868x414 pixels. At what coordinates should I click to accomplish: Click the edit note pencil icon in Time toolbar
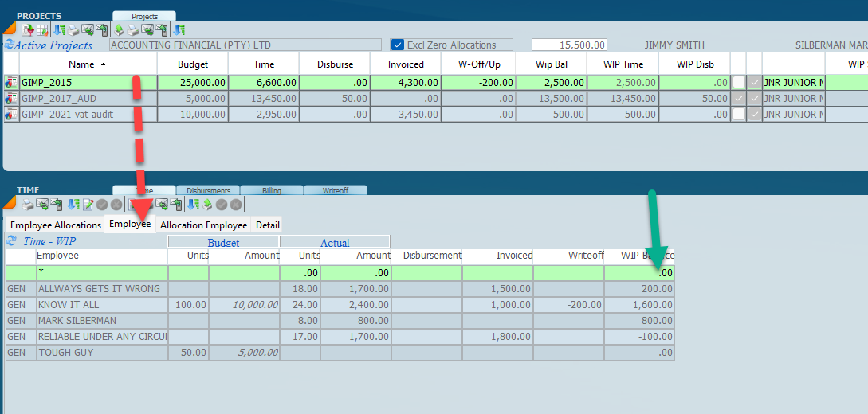click(88, 205)
